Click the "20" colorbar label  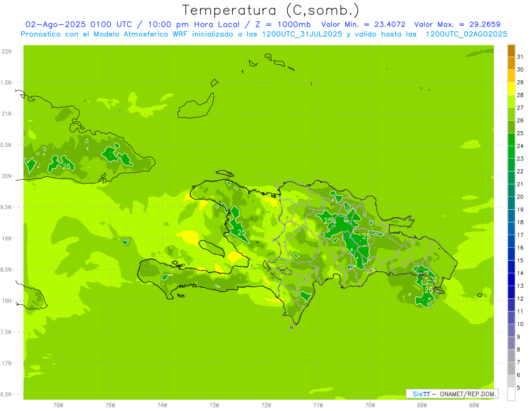tap(520, 197)
